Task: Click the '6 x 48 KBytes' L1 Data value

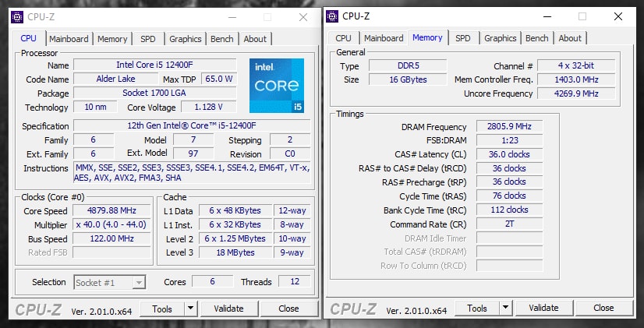Action: [x=235, y=210]
